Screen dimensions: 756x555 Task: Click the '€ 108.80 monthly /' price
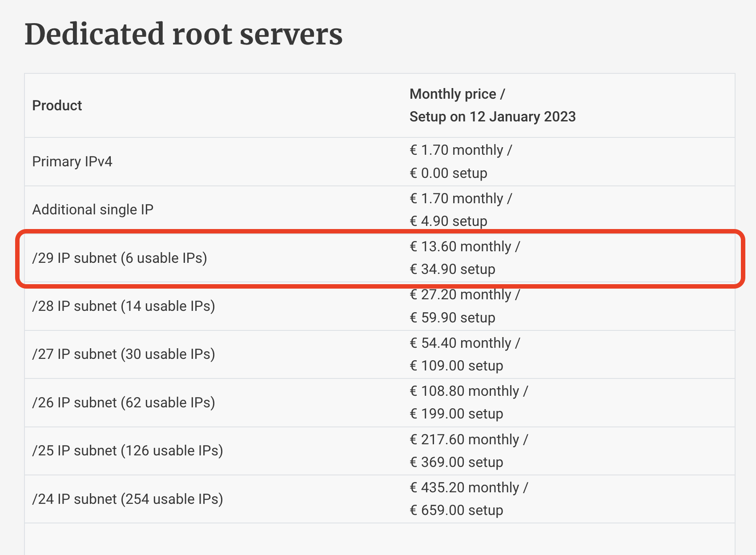[469, 391]
